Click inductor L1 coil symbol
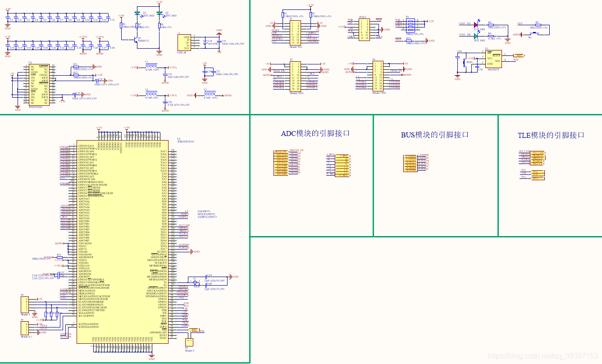Screen dimensions: 602x364 point(151,66)
